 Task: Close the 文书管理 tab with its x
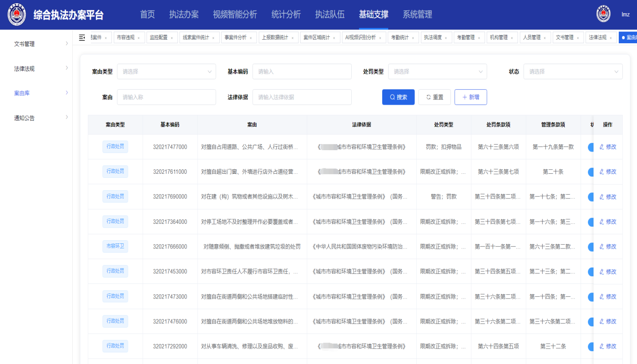point(578,38)
